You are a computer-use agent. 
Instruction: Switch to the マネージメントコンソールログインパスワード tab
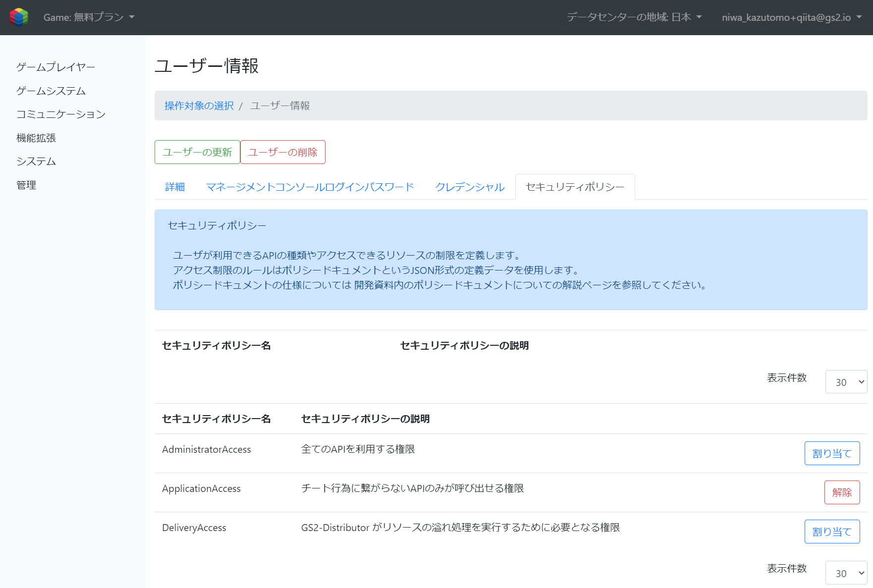pos(310,187)
